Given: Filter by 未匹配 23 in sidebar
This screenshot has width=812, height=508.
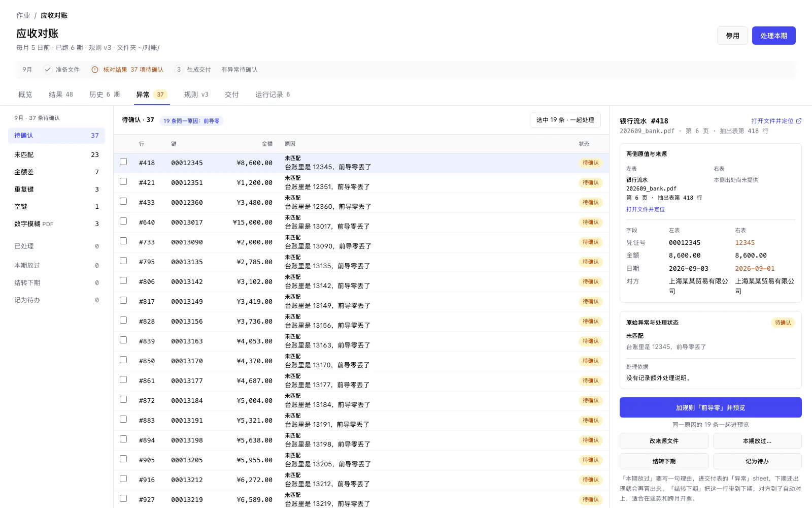Looking at the screenshot, I should 57,154.
